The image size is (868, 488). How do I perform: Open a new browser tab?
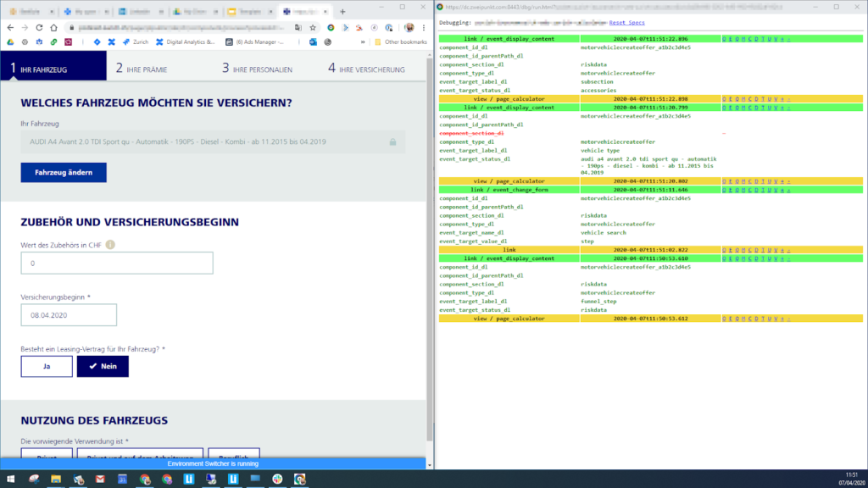pos(342,12)
